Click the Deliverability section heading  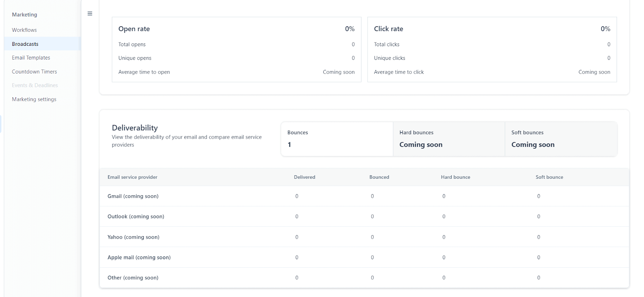[x=135, y=128]
